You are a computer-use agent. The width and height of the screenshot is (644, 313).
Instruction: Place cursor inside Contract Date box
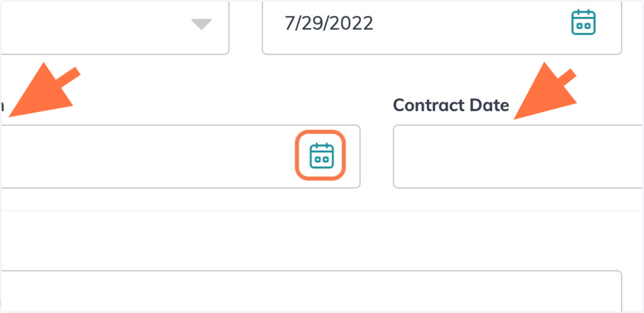click(518, 156)
